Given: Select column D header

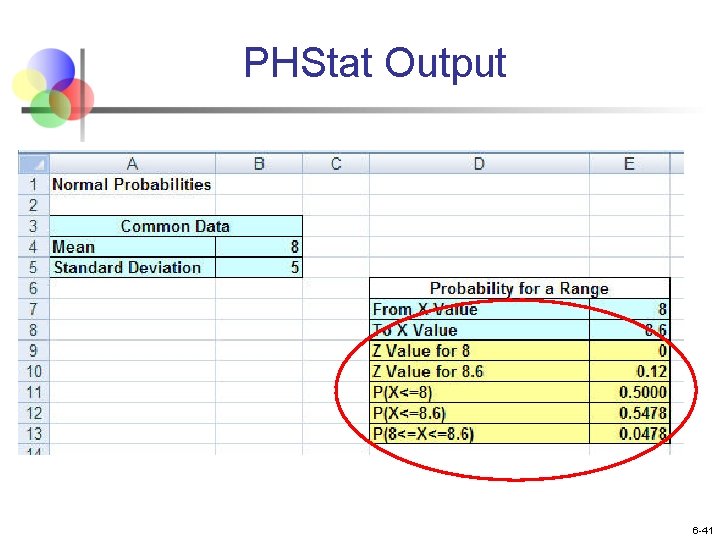Looking at the screenshot, I should (x=479, y=163).
